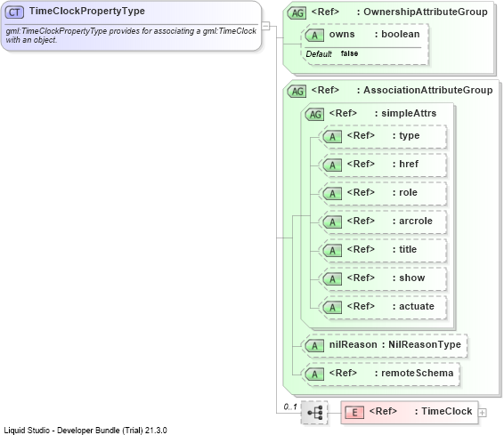Click the Liquid Studio trial footer text
Image resolution: width=504 pixels, height=435 pixels.
85,431
